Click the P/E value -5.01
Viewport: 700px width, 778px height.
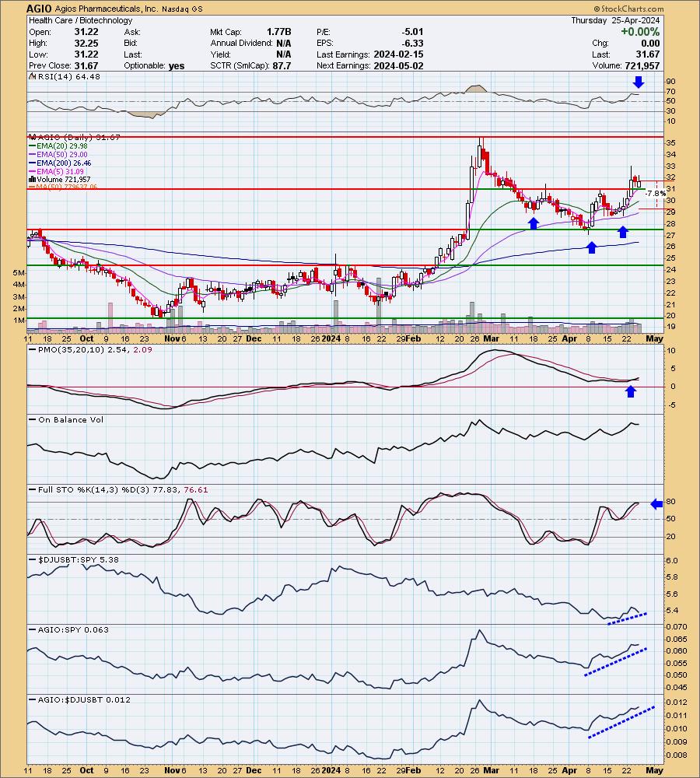coord(413,32)
